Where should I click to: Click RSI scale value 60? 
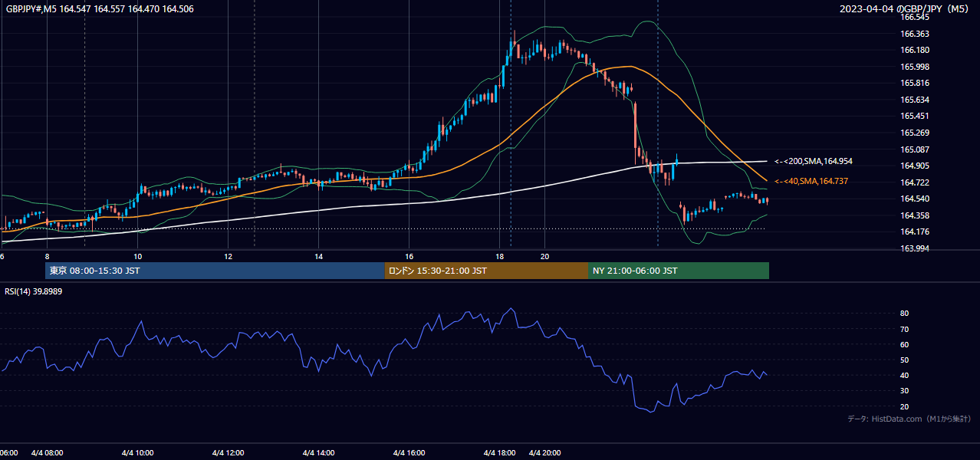click(904, 344)
